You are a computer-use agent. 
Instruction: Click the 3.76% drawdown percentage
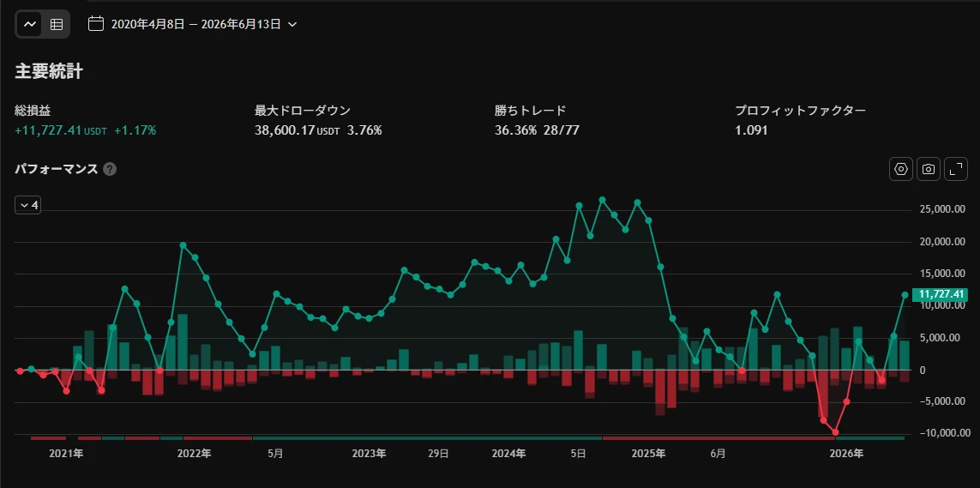point(364,130)
